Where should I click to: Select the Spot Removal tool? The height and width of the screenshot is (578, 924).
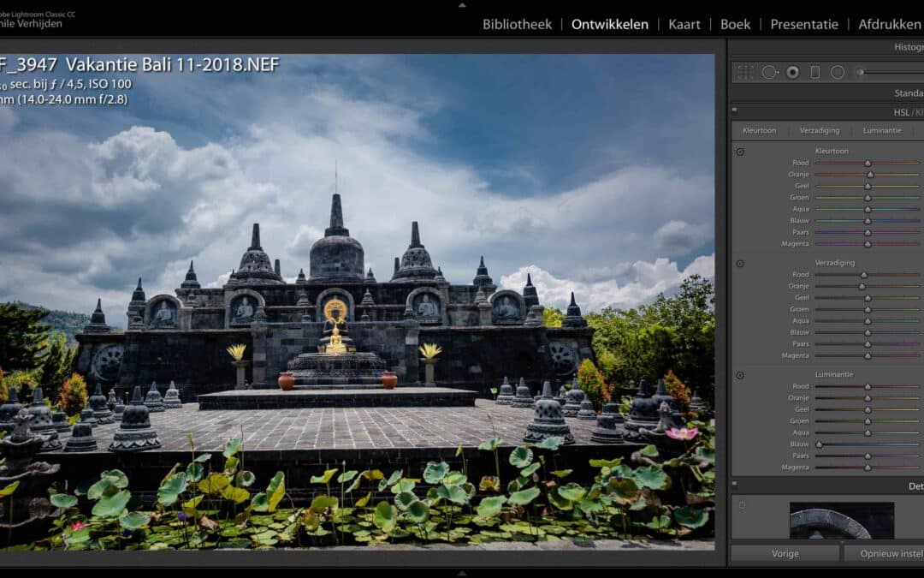point(768,72)
